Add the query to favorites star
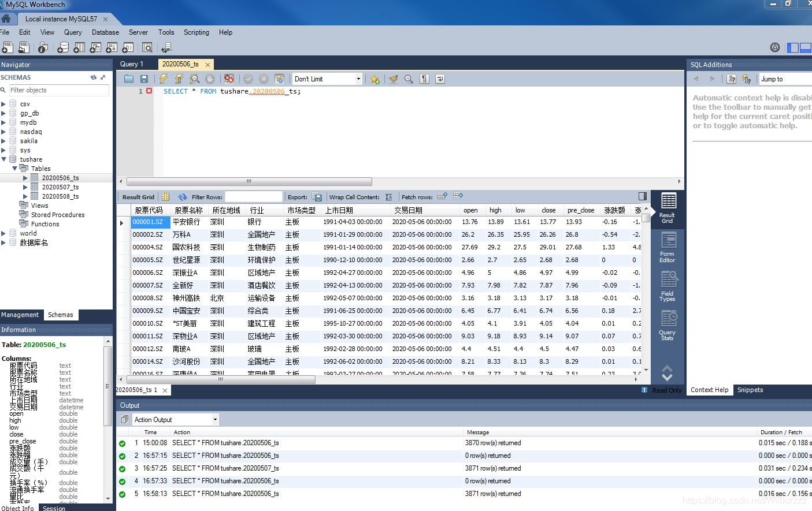 (x=375, y=79)
